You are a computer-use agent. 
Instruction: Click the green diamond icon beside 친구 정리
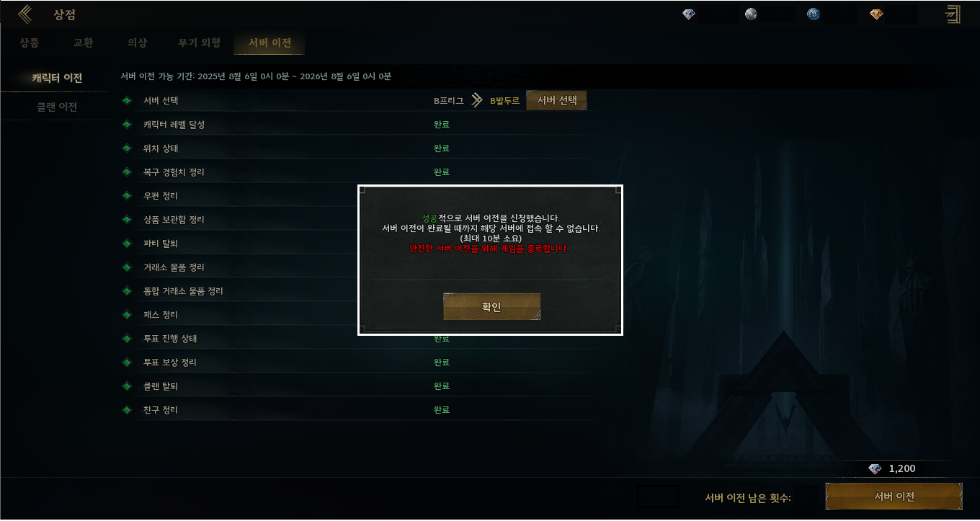(x=127, y=410)
